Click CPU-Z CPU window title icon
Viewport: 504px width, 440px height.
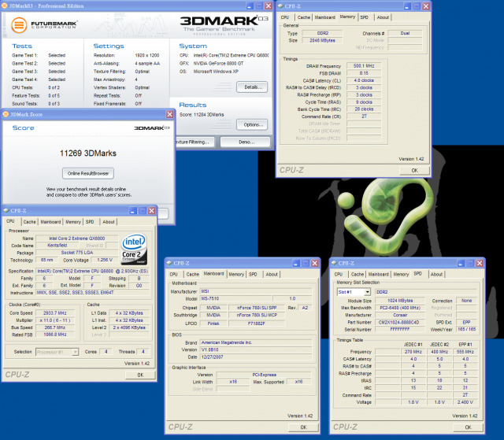click(6, 211)
